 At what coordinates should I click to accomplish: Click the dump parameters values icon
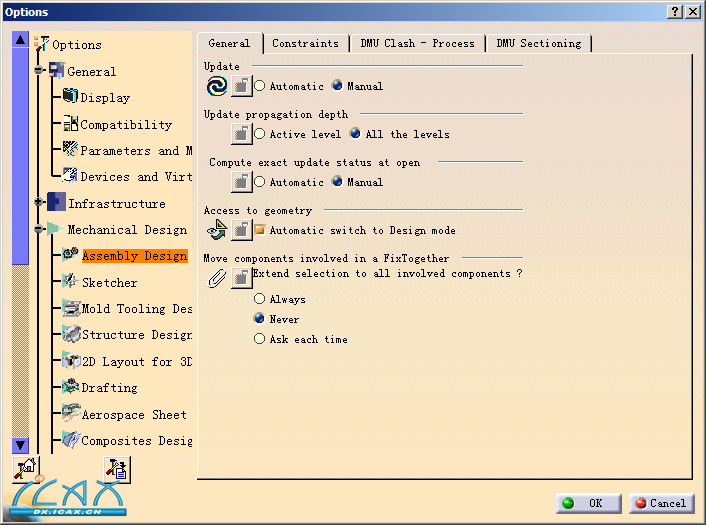tap(117, 469)
